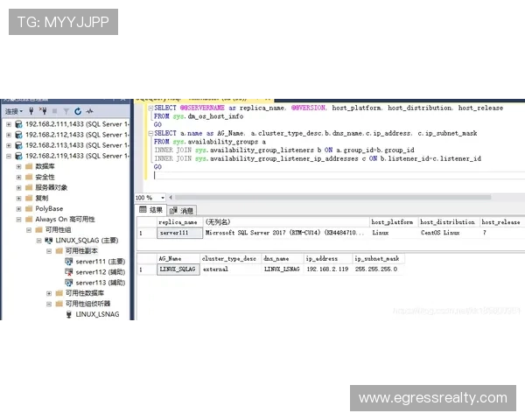Screen dimensions: 525x420
Task: Click the filter icon in Object Explorer
Action: [66, 111]
